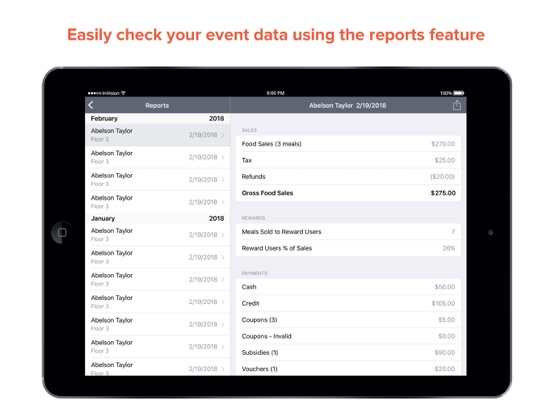Viewport: 552px width, 414px height.
Task: Select the Gross Food Sales row
Action: coord(348,193)
